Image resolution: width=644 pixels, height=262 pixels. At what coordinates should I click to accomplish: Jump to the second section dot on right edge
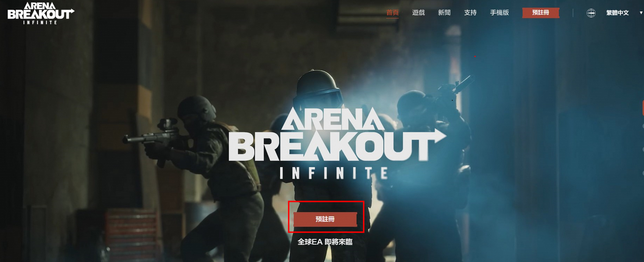click(643, 126)
